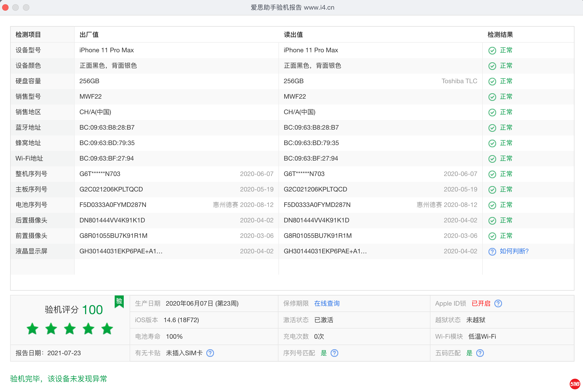This screenshot has height=392, width=583.
Task: Click the 检测结果 column header
Action: tap(500, 35)
